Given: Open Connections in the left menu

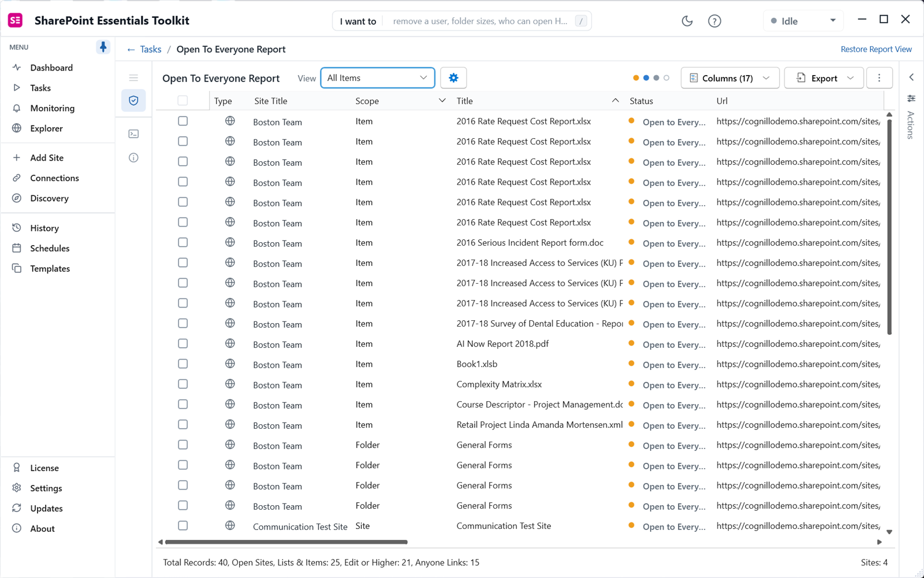Looking at the screenshot, I should pyautogui.click(x=54, y=178).
